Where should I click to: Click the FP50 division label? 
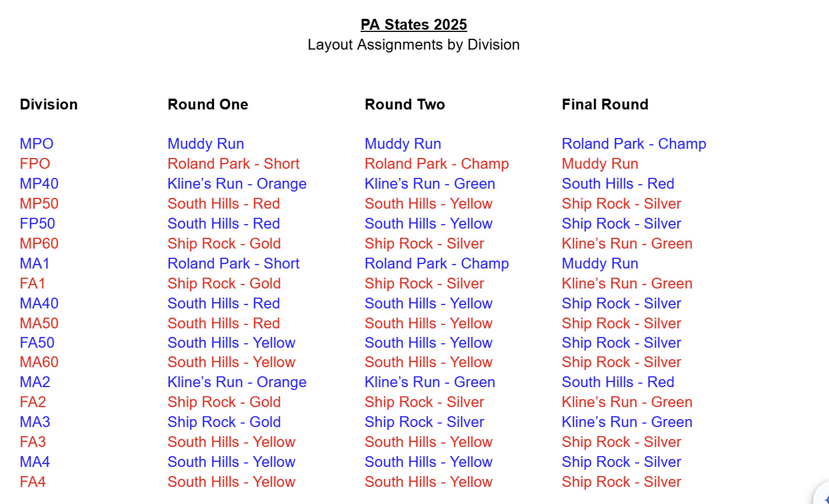tap(38, 223)
